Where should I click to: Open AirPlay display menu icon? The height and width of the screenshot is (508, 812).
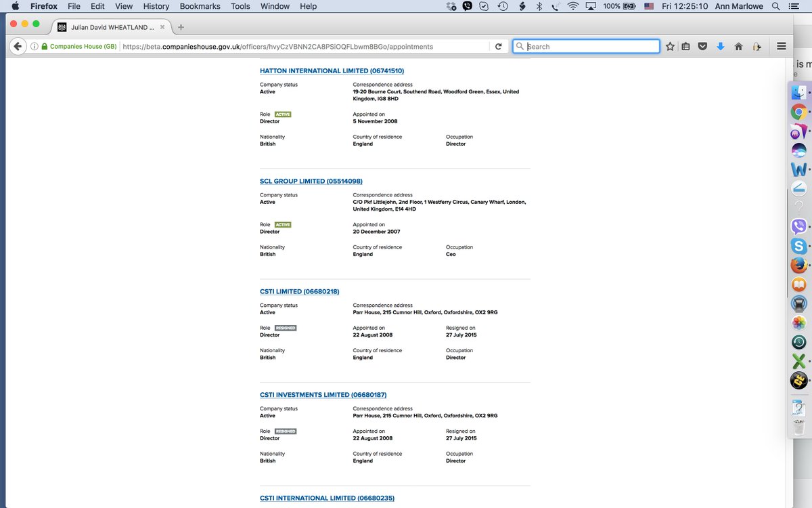591,6
